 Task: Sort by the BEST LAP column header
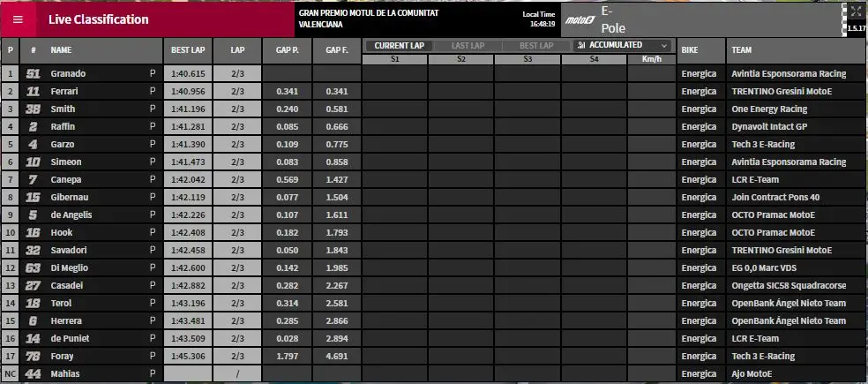tap(188, 50)
